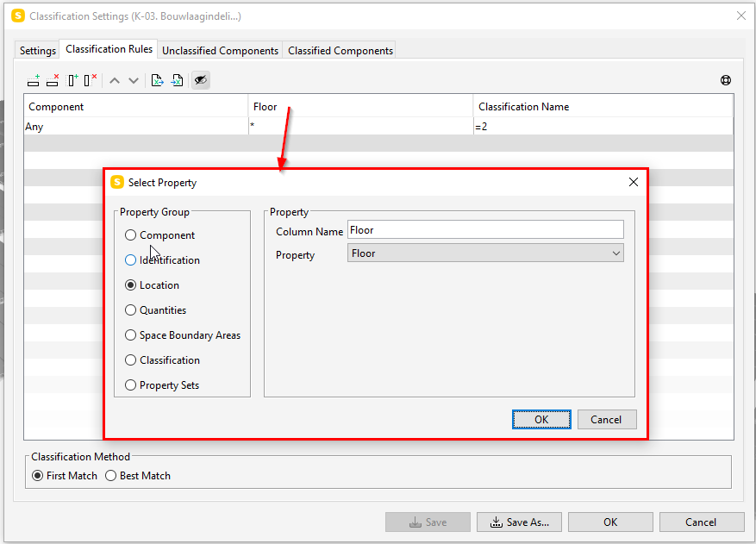Click the Save As... button

tap(519, 522)
